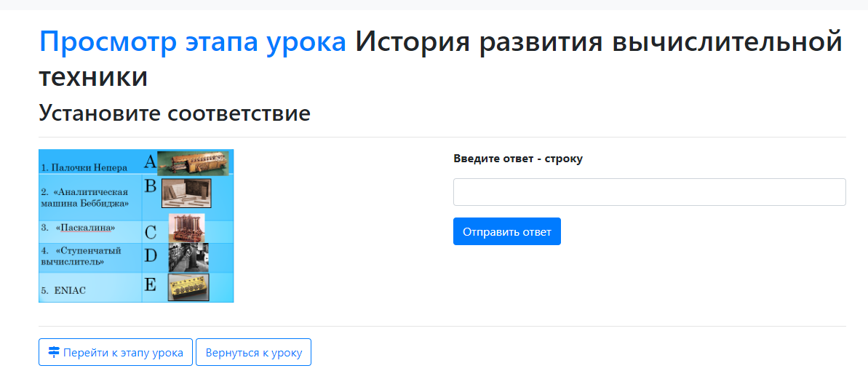Select the picture beside letter C
The image size is (868, 387).
[x=186, y=228]
